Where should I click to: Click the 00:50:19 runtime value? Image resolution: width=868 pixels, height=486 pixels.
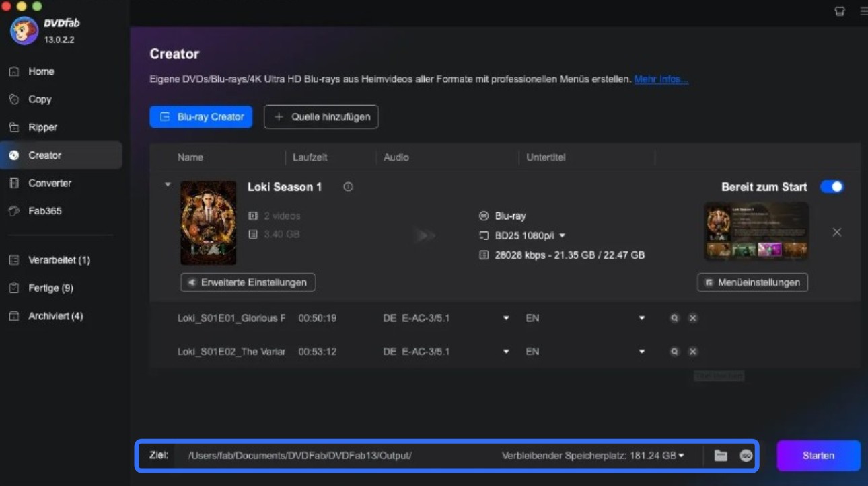coord(318,318)
